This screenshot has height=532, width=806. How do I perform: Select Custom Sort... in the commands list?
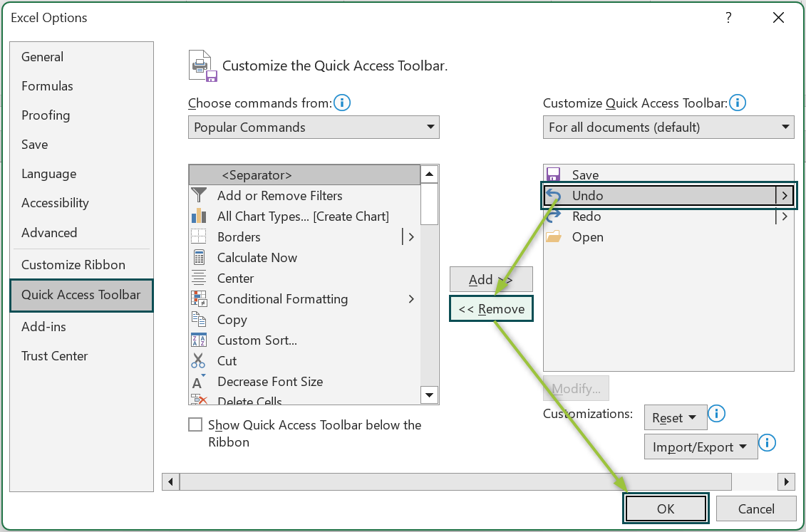(x=304, y=340)
